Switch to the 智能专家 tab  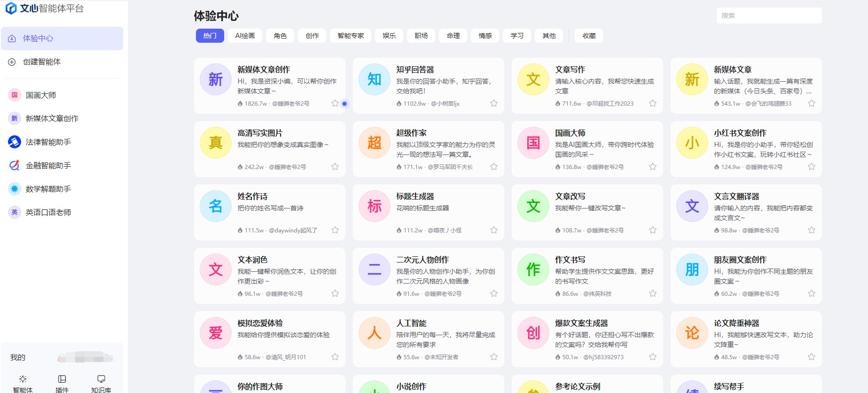pyautogui.click(x=351, y=36)
